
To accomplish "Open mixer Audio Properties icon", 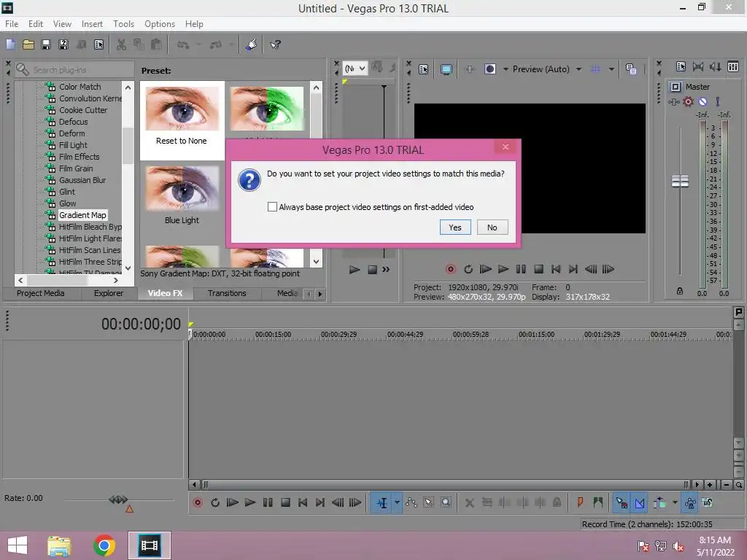I will [x=681, y=66].
